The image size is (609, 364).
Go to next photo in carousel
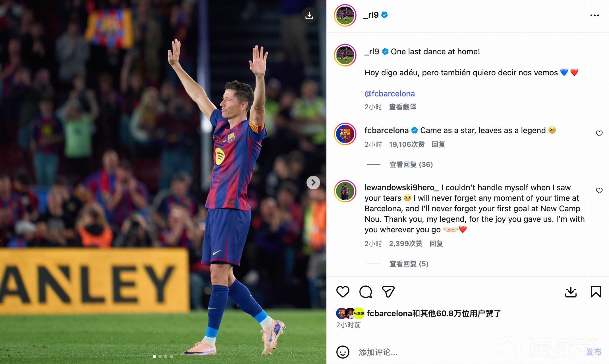pyautogui.click(x=313, y=183)
